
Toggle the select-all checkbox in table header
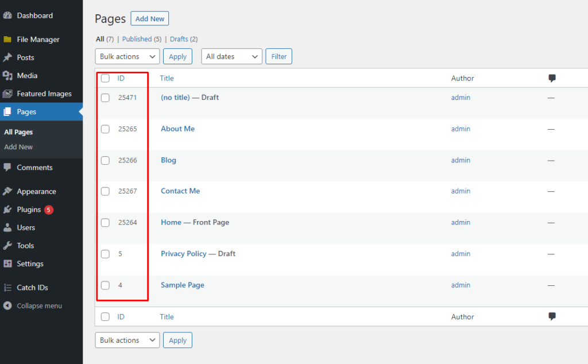point(106,78)
